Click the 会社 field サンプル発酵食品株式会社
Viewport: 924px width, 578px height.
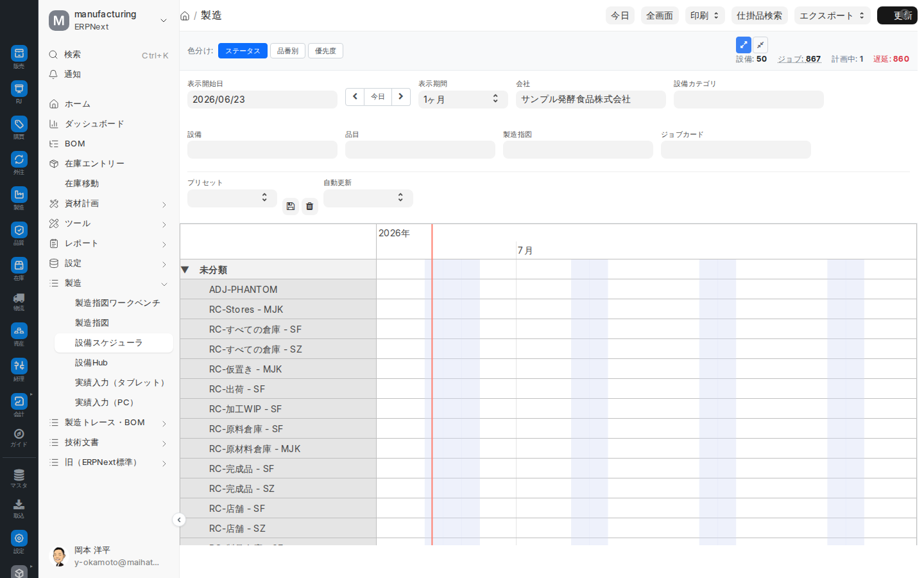point(591,100)
